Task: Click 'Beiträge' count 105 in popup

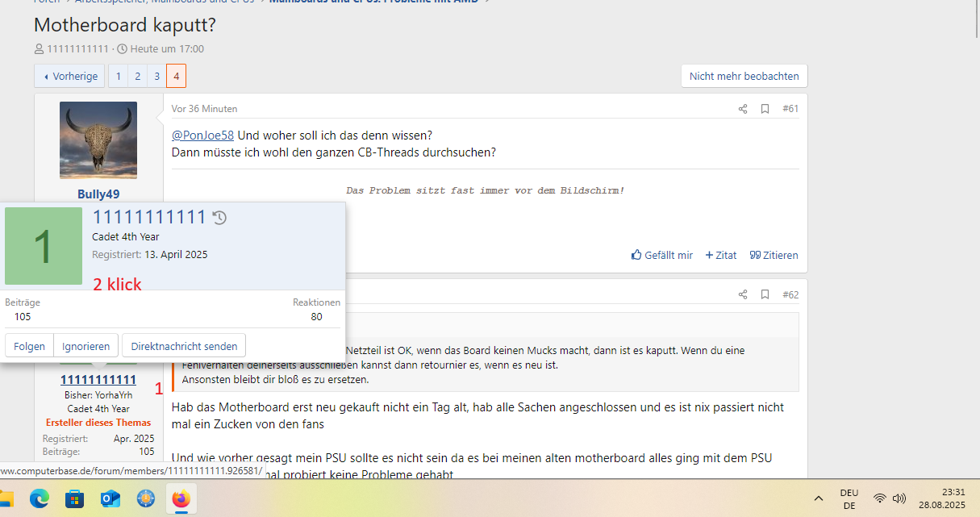Action: coord(23,316)
